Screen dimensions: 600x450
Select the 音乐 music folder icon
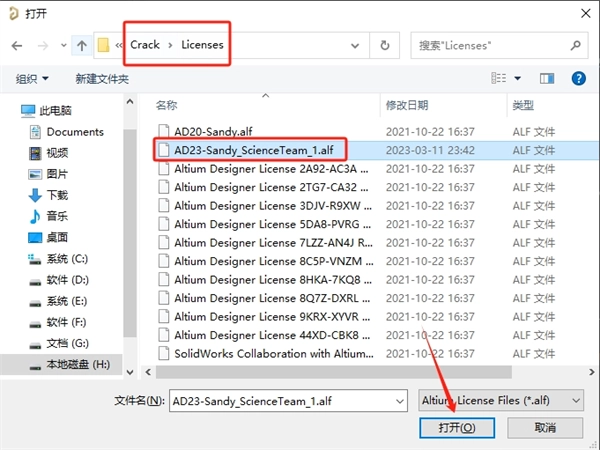point(36,216)
